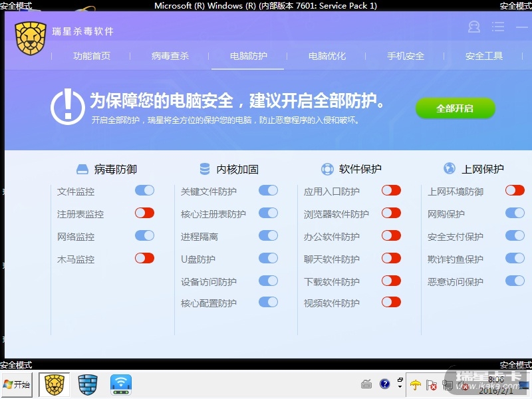Switch to 电脑优化 tab
The height and width of the screenshot is (399, 532).
click(327, 56)
